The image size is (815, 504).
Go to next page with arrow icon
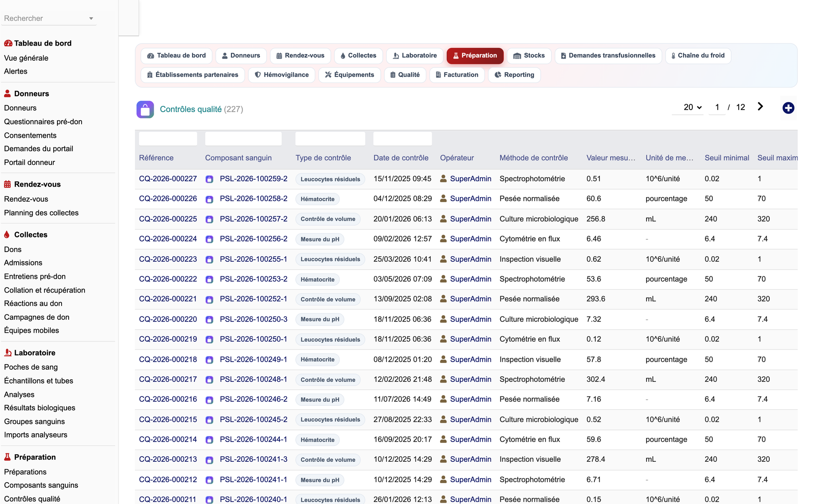point(760,107)
